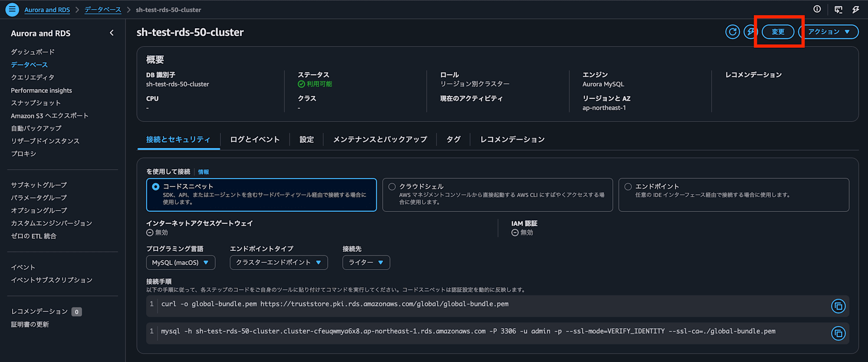Screen dimensions: 868x362
Task: Copy the curl command with copy icon
Action: click(x=838, y=306)
